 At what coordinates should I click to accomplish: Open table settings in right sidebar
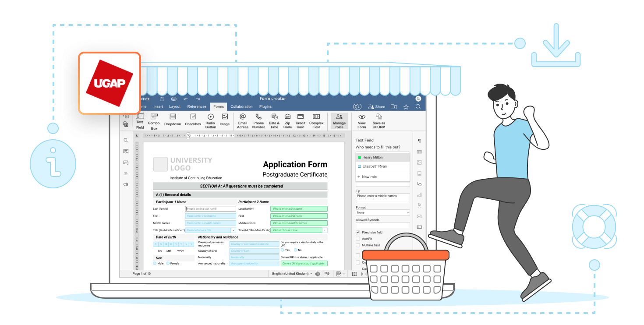click(419, 152)
